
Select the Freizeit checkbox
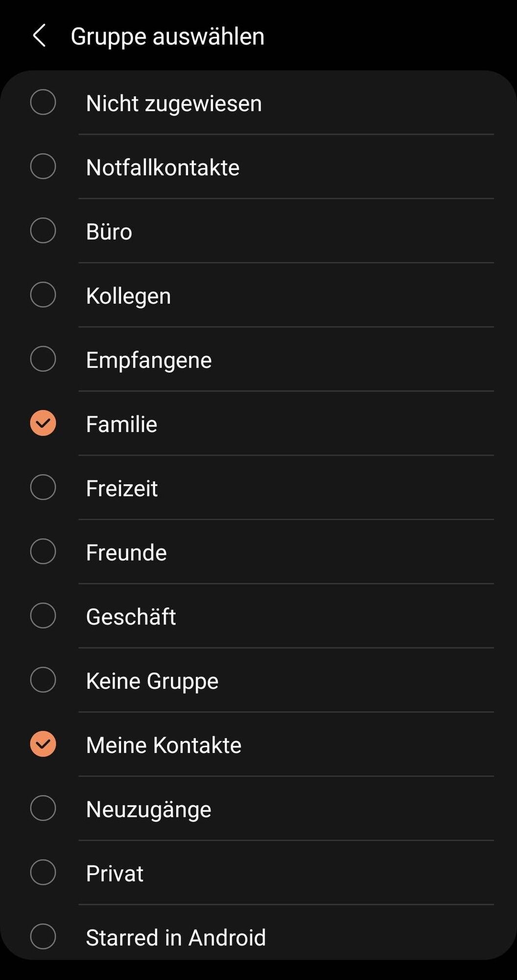(x=43, y=487)
